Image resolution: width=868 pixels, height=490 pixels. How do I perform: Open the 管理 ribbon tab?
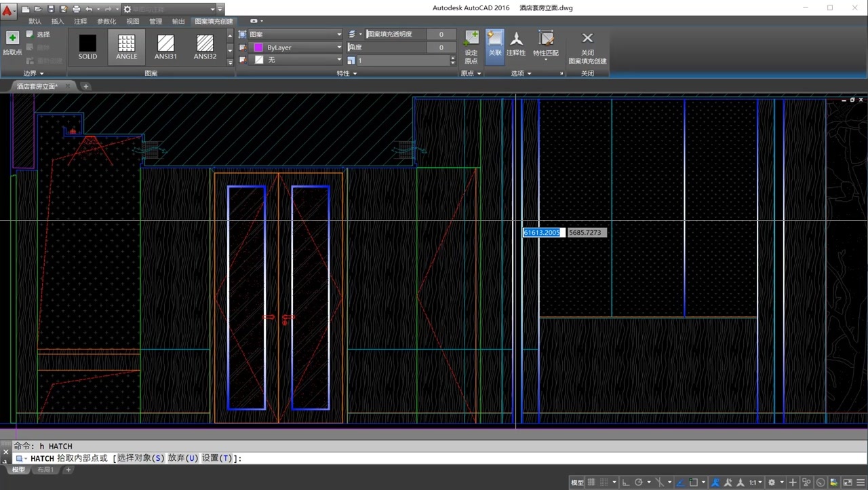pyautogui.click(x=156, y=22)
